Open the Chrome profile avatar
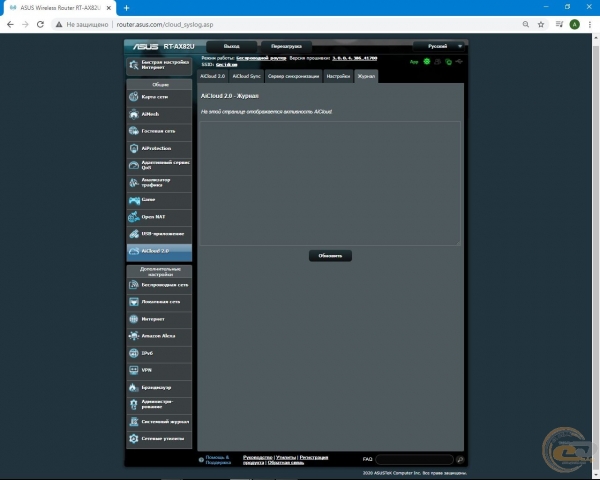This screenshot has width=600, height=480. tap(574, 24)
